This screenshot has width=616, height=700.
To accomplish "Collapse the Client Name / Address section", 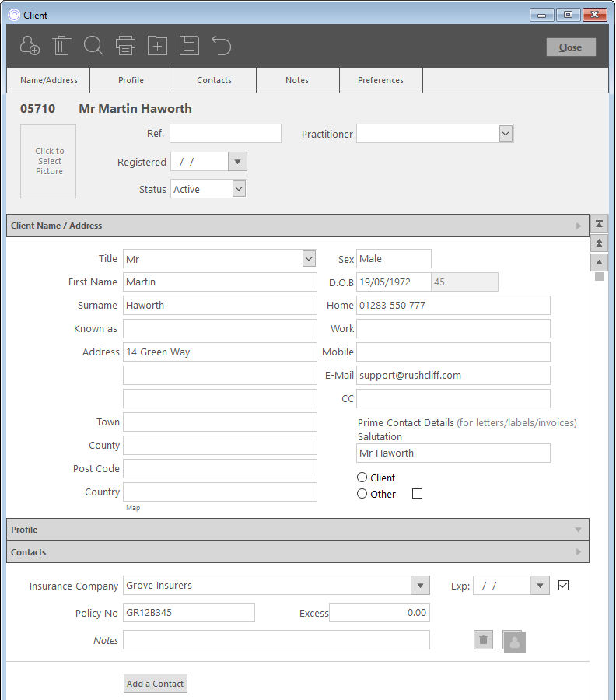I will pyautogui.click(x=298, y=226).
